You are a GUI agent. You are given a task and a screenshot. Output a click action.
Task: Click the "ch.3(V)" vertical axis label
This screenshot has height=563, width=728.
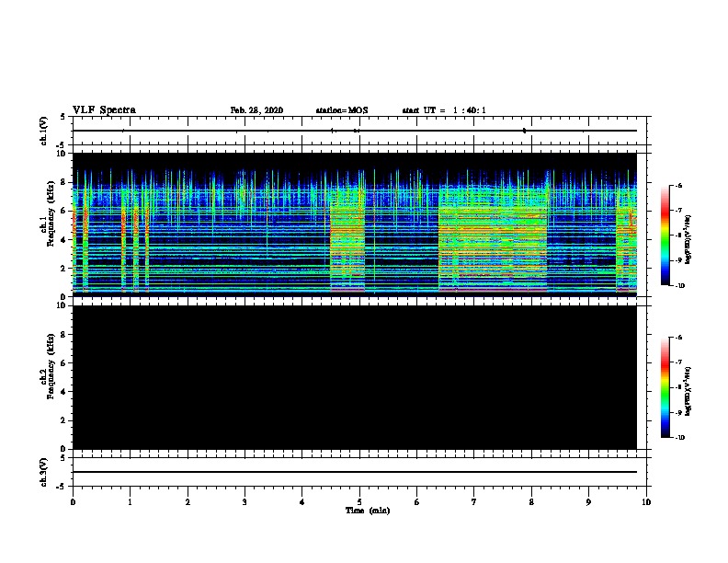[43, 472]
